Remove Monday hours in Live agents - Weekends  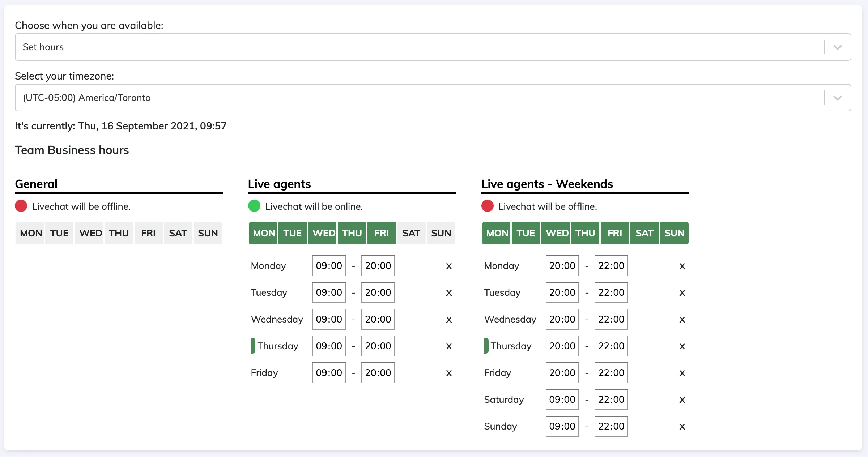click(682, 266)
